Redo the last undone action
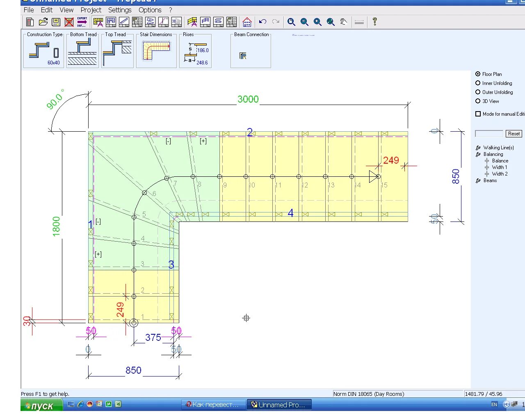525x420 pixels. click(x=276, y=22)
